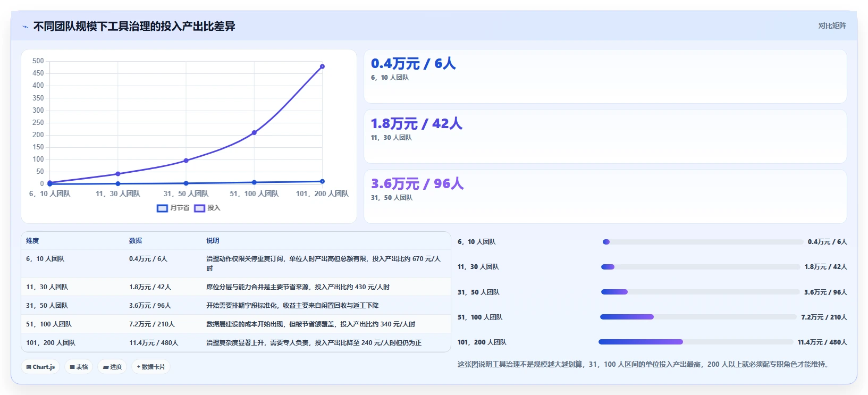Click the description mentioning 340 元/人时
This screenshot has height=395, width=868.
point(310,324)
